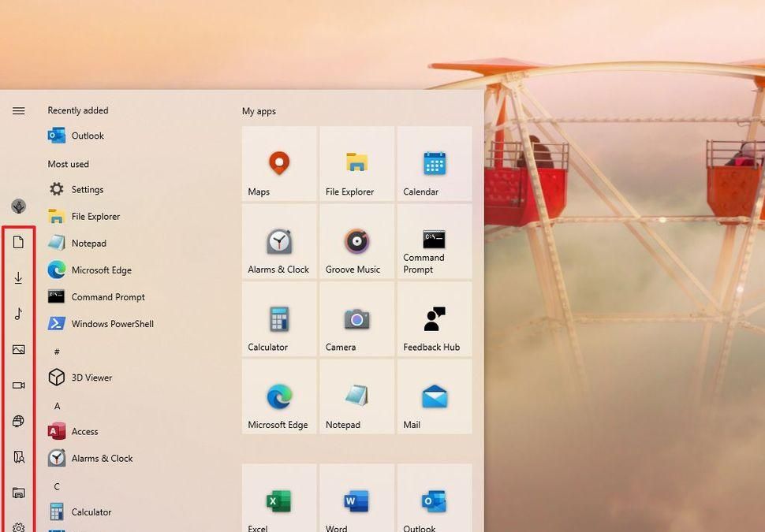
Task: Launch Notepad from the Most used list
Action: tap(88, 243)
